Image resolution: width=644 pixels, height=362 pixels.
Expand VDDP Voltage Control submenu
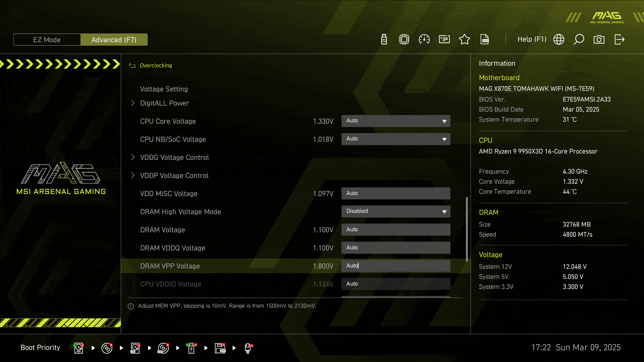click(174, 176)
